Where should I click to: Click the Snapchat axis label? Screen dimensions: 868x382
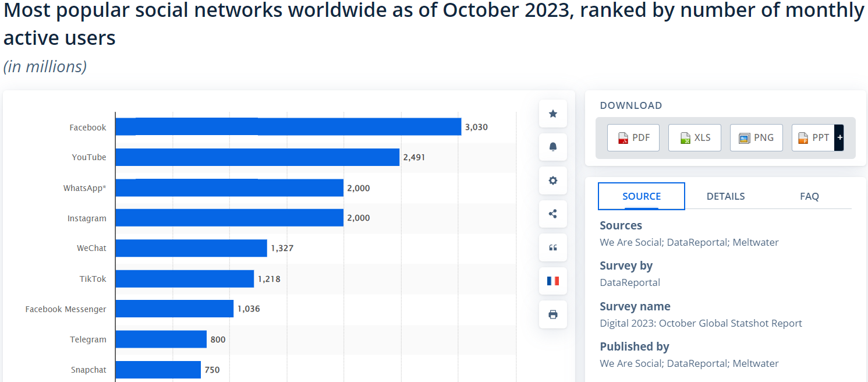[x=89, y=370]
